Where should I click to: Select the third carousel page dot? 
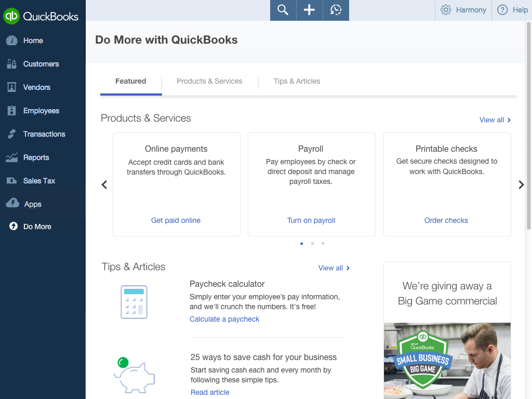pyautogui.click(x=323, y=243)
